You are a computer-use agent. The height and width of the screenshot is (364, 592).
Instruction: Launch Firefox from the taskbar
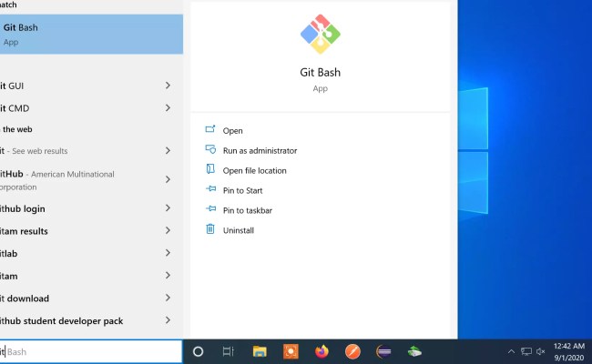(322, 352)
